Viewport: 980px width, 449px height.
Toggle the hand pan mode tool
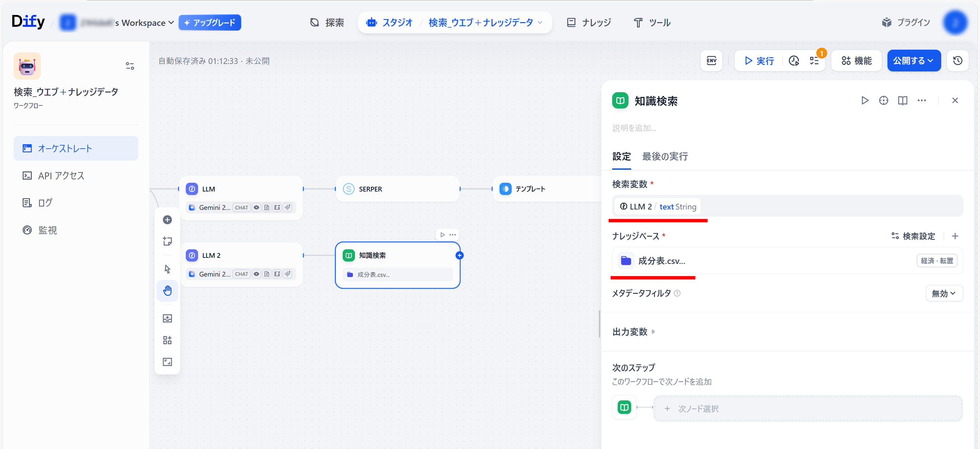coord(167,290)
